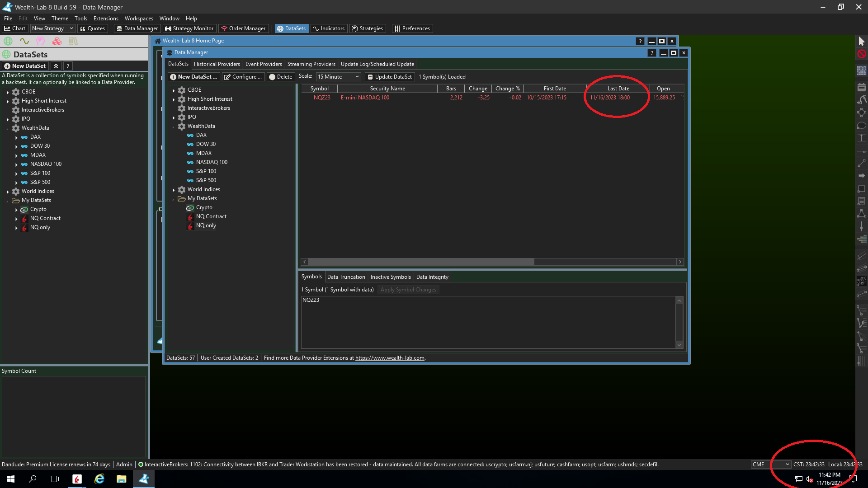Choose the volume profile bars tool

pos(862,239)
